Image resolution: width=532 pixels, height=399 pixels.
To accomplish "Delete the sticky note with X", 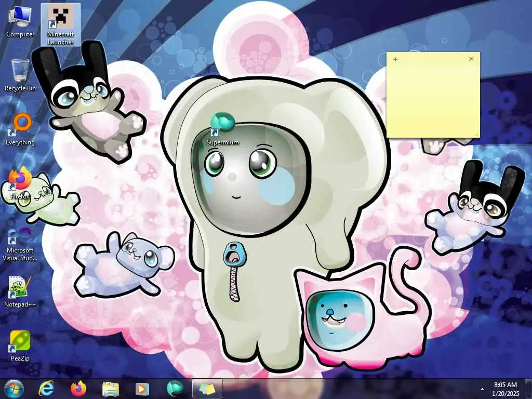I will (471, 59).
